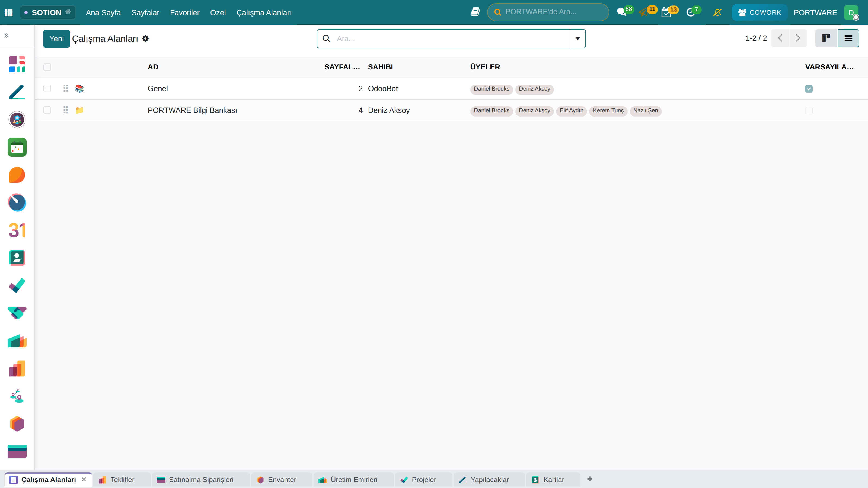Image resolution: width=868 pixels, height=488 pixels.
Task: Focus the PORTWARE'de Ara global search
Action: pos(548,12)
